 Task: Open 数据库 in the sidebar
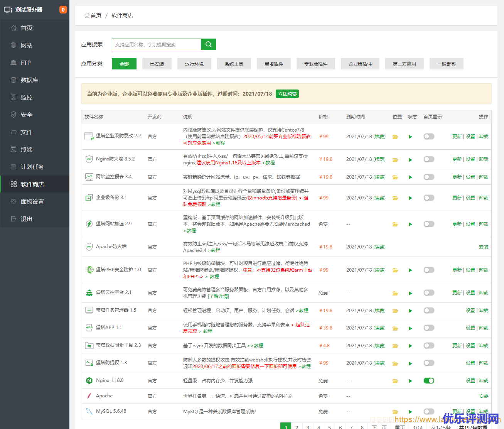pos(35,80)
